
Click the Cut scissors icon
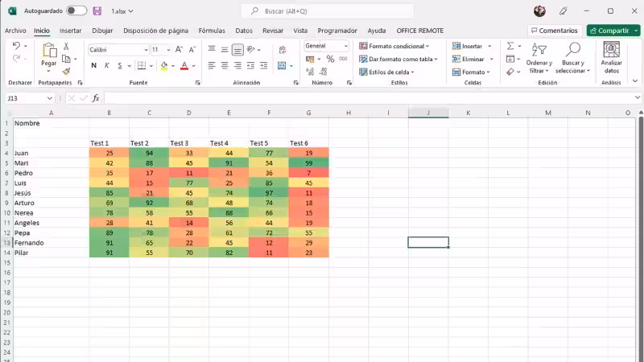[66, 46]
